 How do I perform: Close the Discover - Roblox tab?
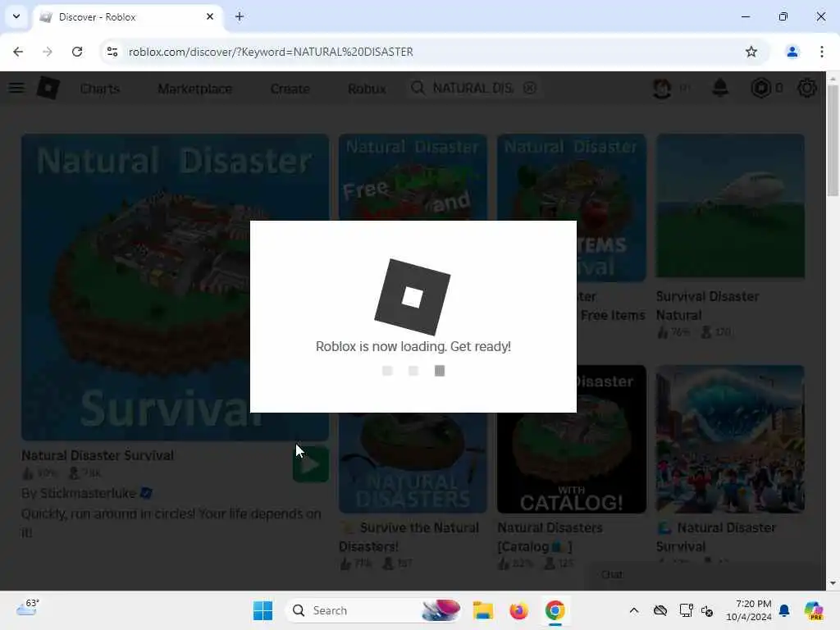[x=210, y=16]
